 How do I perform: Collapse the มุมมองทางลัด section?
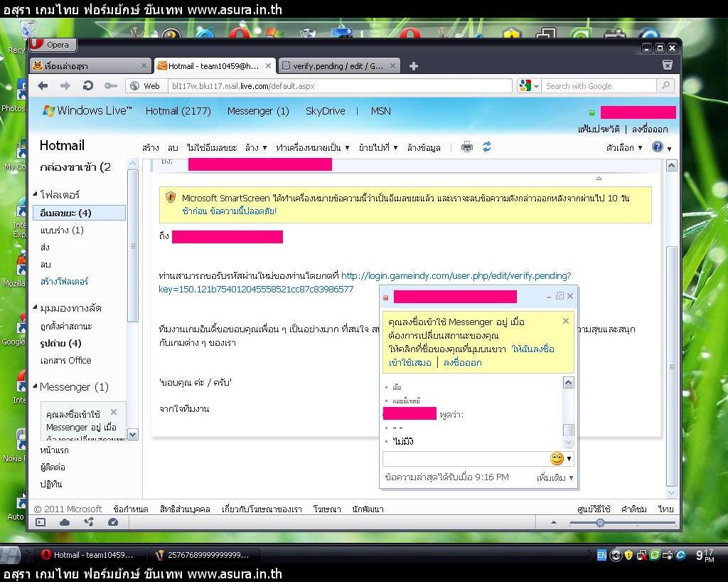[36, 307]
